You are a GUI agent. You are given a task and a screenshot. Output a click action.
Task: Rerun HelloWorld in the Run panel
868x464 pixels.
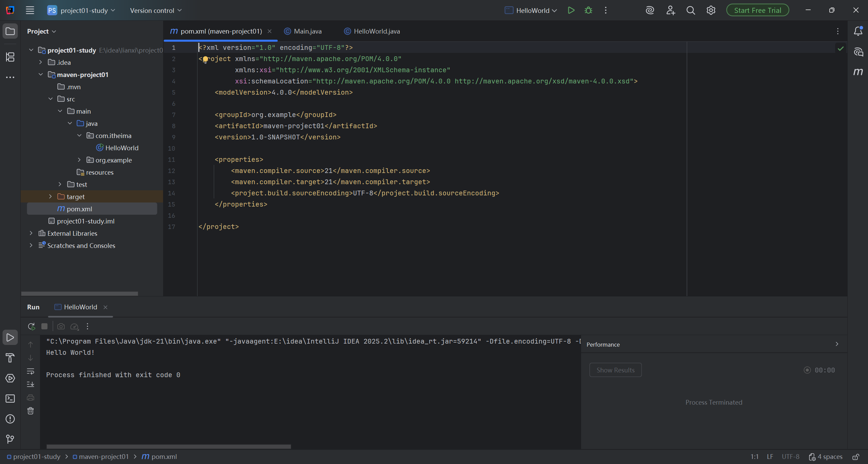(31, 326)
